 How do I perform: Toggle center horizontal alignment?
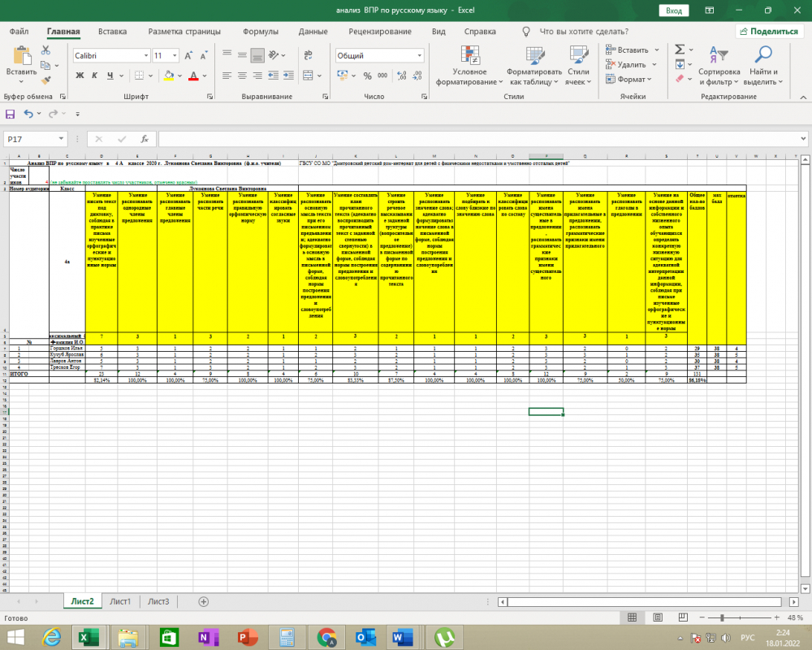pyautogui.click(x=242, y=76)
